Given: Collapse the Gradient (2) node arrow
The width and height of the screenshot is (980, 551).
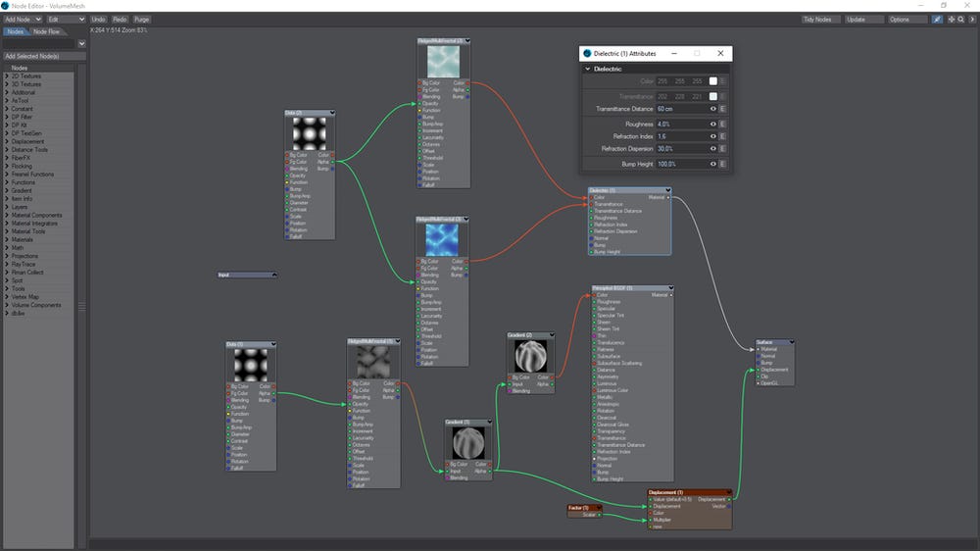Looking at the screenshot, I should pos(551,335).
